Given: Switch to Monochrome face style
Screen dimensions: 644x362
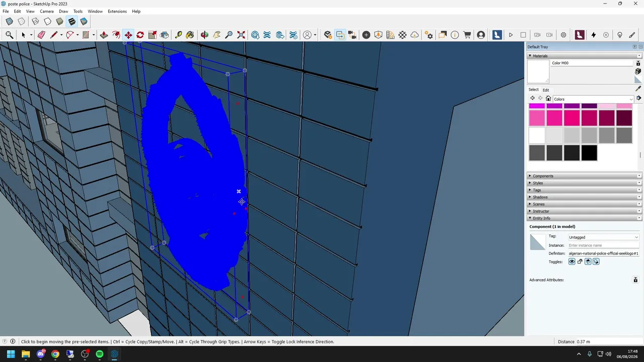Looking at the screenshot, I should tap(84, 22).
